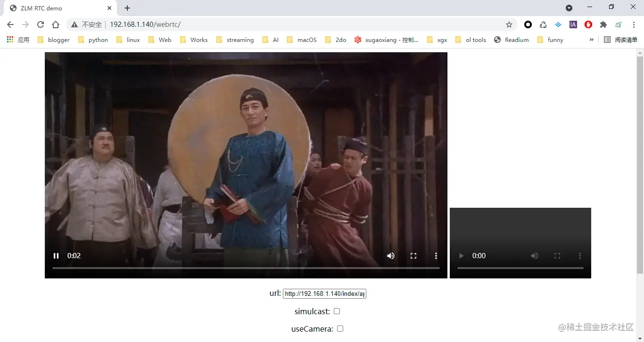Open the Readium bookmark
The width and height of the screenshot is (644, 342).
click(x=512, y=40)
